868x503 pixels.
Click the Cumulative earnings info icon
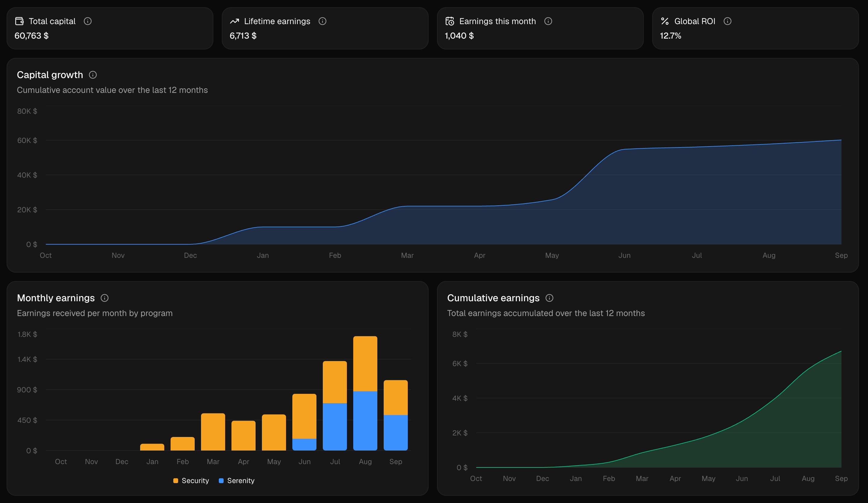tap(550, 298)
